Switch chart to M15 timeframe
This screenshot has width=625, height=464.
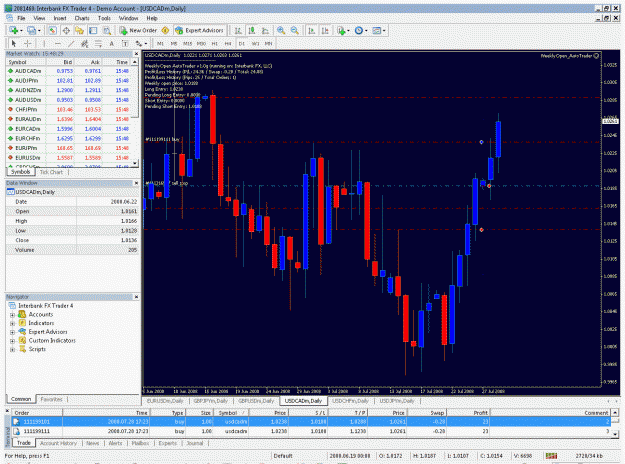tap(187, 43)
